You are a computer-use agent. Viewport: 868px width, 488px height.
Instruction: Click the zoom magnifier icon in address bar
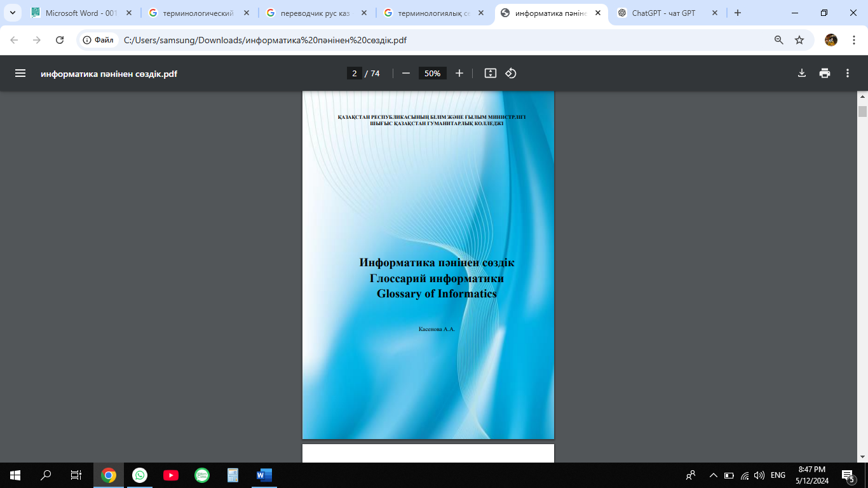[x=779, y=40]
